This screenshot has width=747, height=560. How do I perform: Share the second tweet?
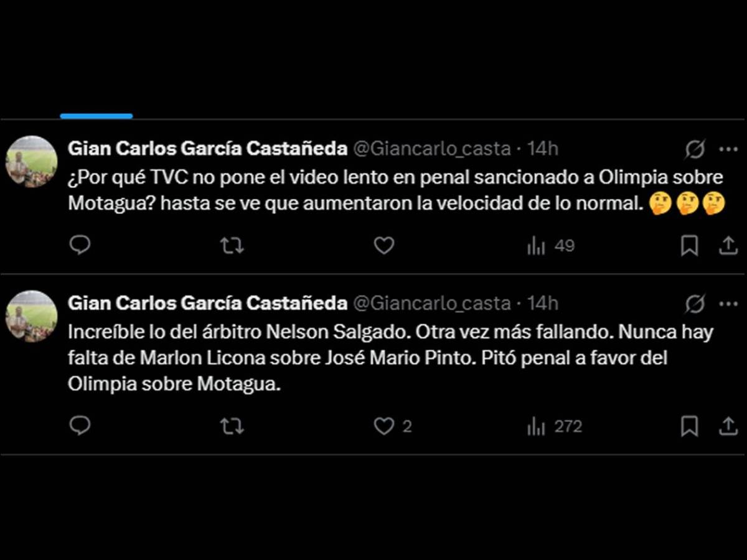(x=728, y=426)
